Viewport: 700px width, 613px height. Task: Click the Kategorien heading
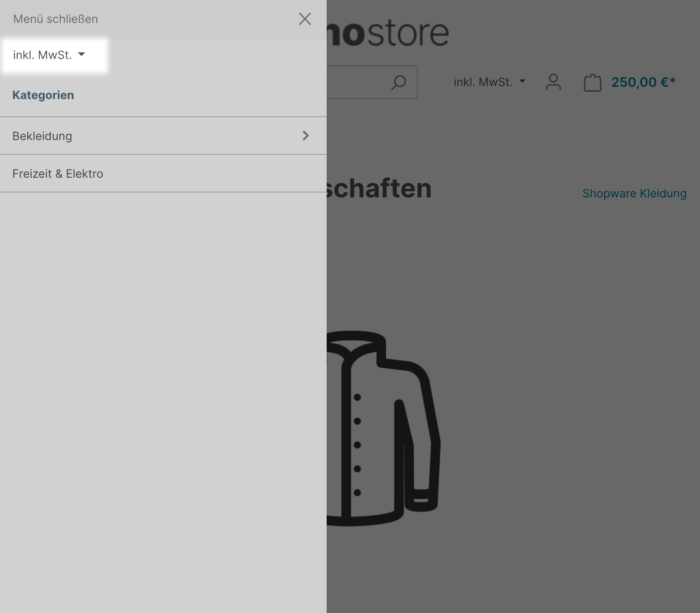pyautogui.click(x=43, y=95)
